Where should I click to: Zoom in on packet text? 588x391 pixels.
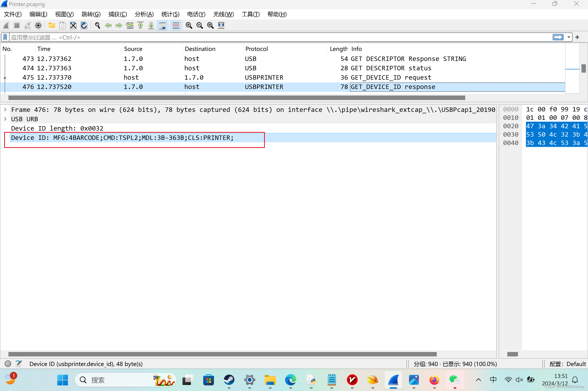tap(189, 25)
